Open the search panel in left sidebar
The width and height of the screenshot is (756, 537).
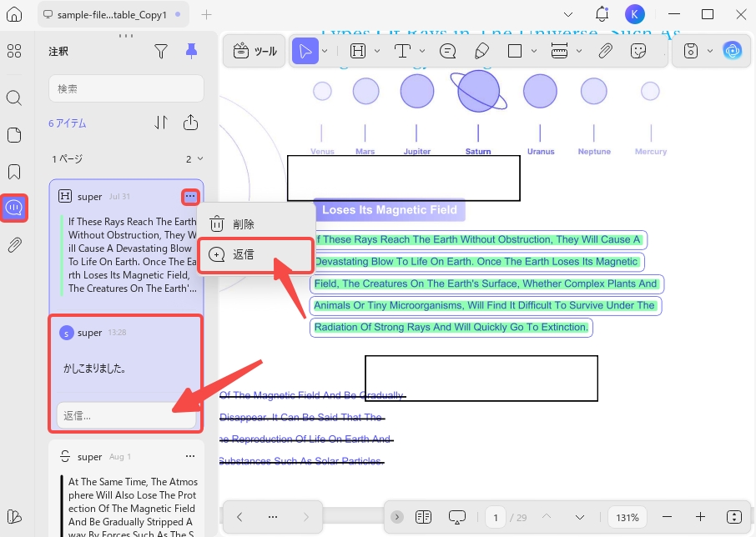14,98
